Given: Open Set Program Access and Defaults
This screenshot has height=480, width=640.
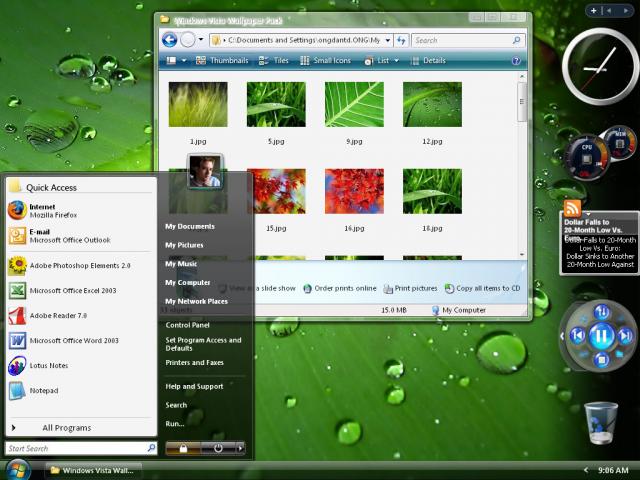Looking at the screenshot, I should tap(203, 344).
